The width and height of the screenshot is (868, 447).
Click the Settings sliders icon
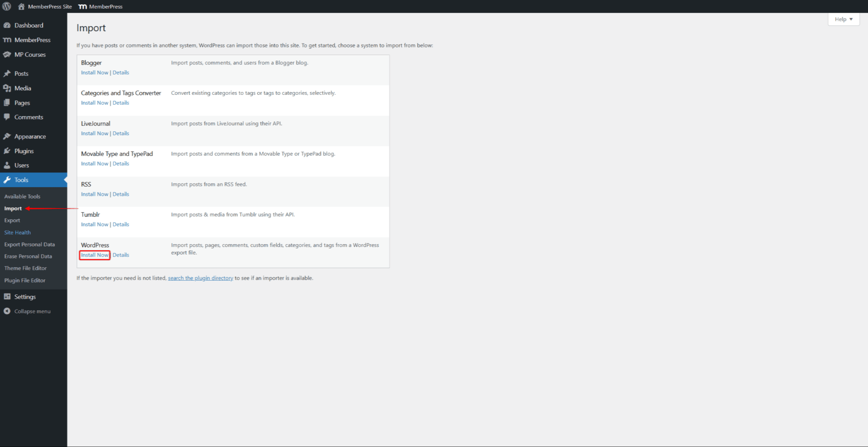7,297
